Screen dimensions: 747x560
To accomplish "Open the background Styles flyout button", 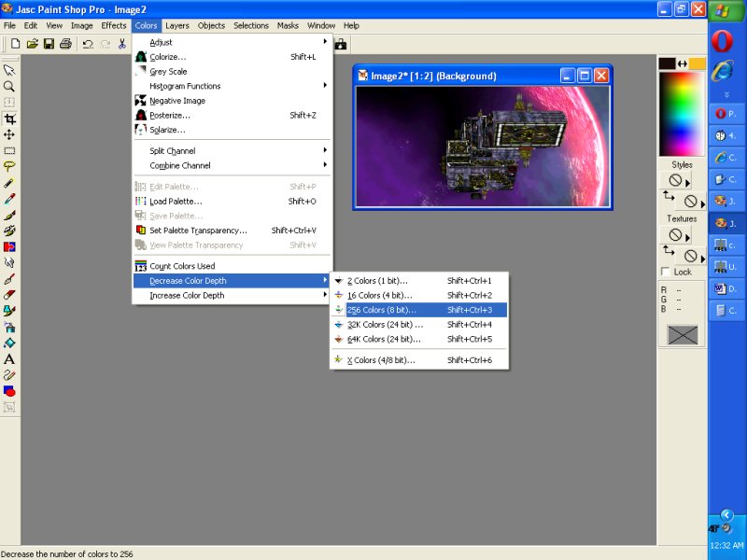I will (703, 203).
